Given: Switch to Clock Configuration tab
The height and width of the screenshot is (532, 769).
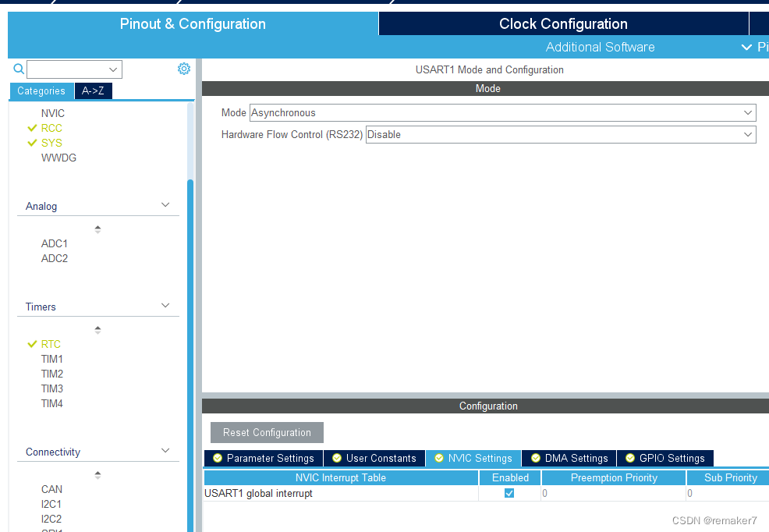Looking at the screenshot, I should (x=564, y=23).
